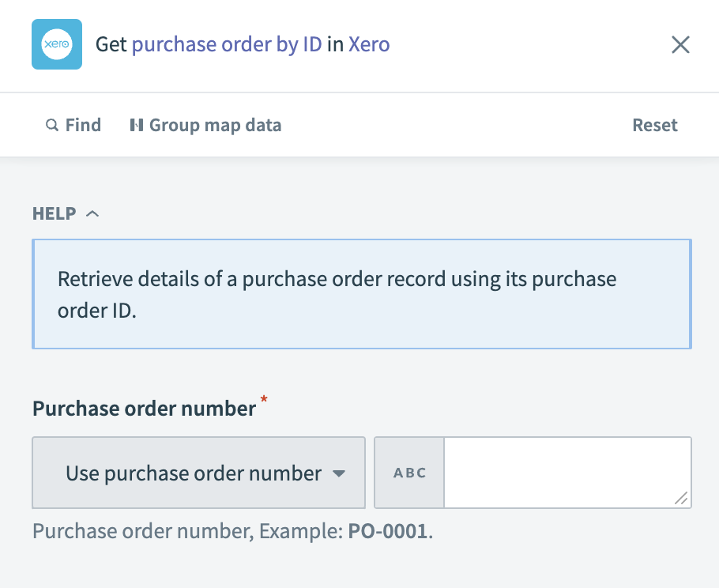Viewport: 719px width, 588px height.
Task: Click the blue help description box
Action: [x=362, y=293]
